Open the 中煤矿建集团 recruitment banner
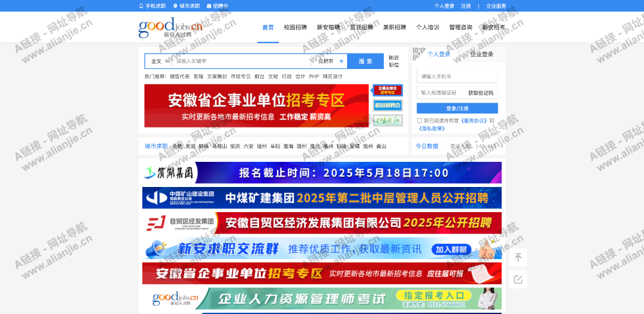 click(322, 198)
